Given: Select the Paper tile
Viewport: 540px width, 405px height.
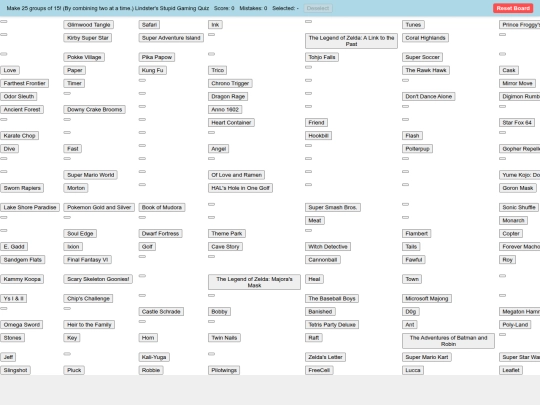Looking at the screenshot, I should [x=75, y=70].
